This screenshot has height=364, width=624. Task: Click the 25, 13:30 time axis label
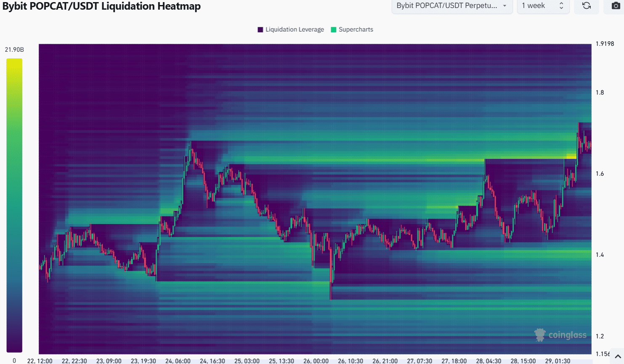click(x=281, y=361)
